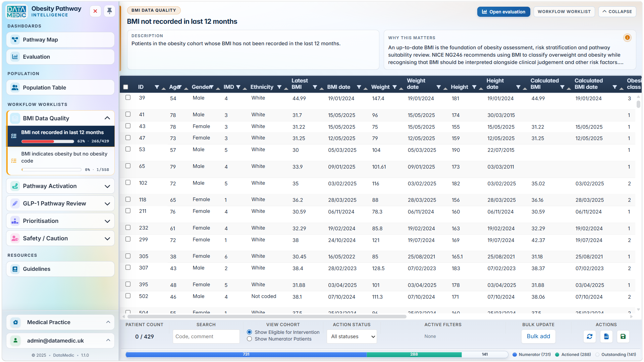This screenshot has width=644, height=362.
Task: Click the info icon in Why This Matters
Action: (x=627, y=38)
